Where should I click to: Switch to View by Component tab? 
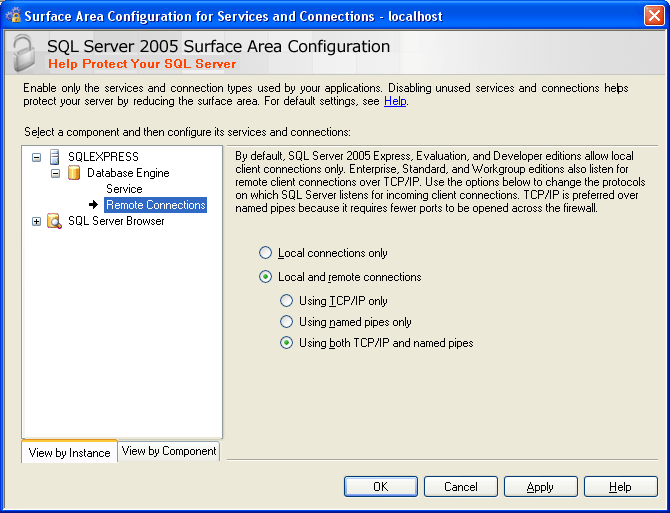tap(169, 451)
